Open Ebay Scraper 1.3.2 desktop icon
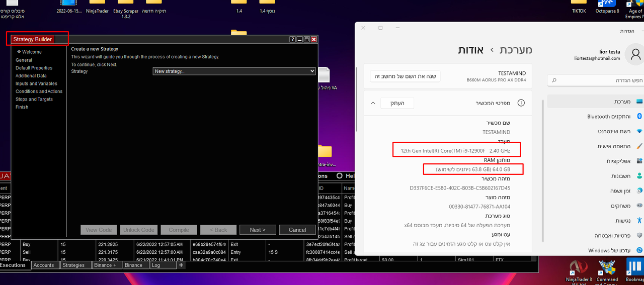 pyautogui.click(x=126, y=9)
